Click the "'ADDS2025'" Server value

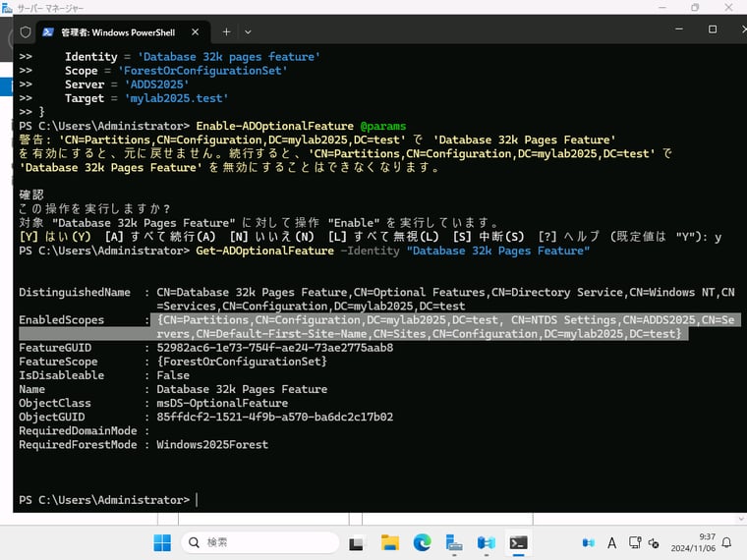tap(156, 84)
